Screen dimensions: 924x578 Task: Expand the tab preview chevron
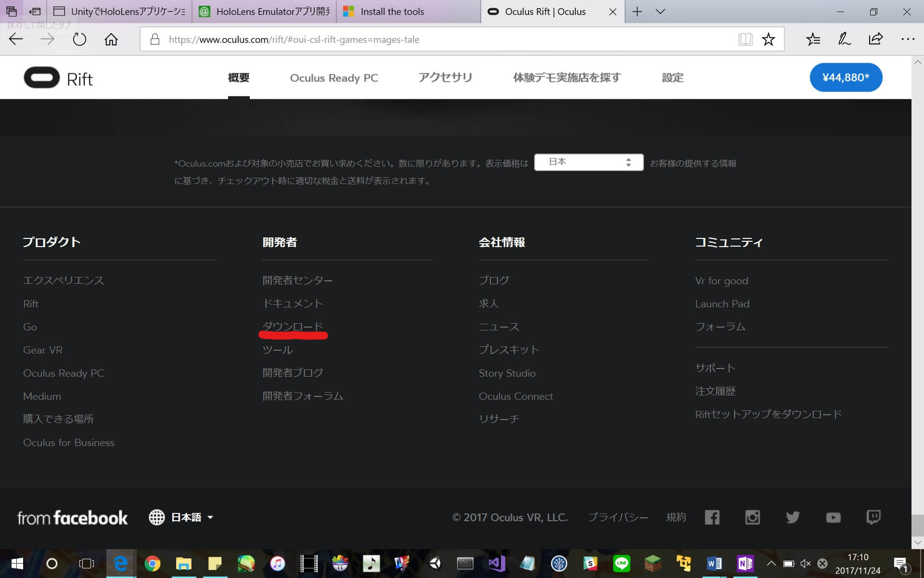pyautogui.click(x=660, y=12)
